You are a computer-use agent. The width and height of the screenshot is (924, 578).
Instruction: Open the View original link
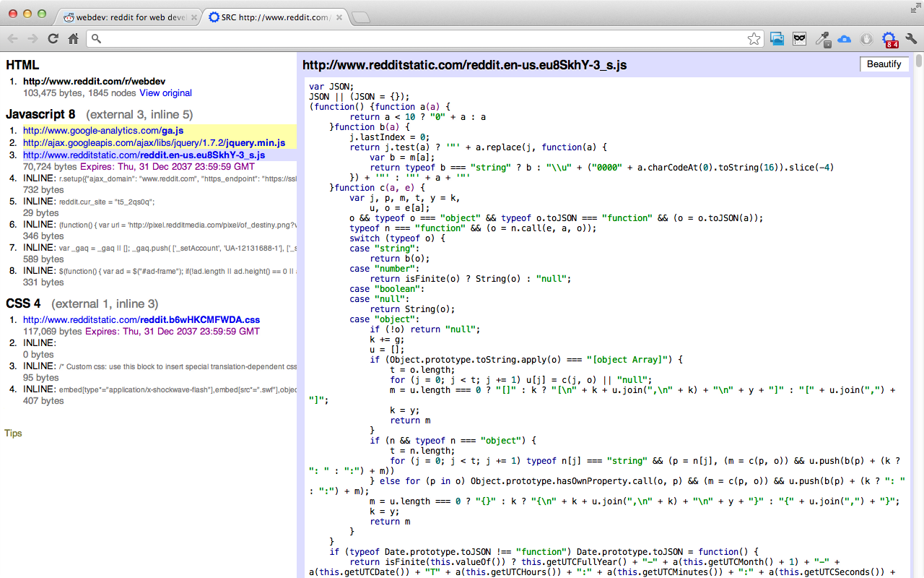165,93
